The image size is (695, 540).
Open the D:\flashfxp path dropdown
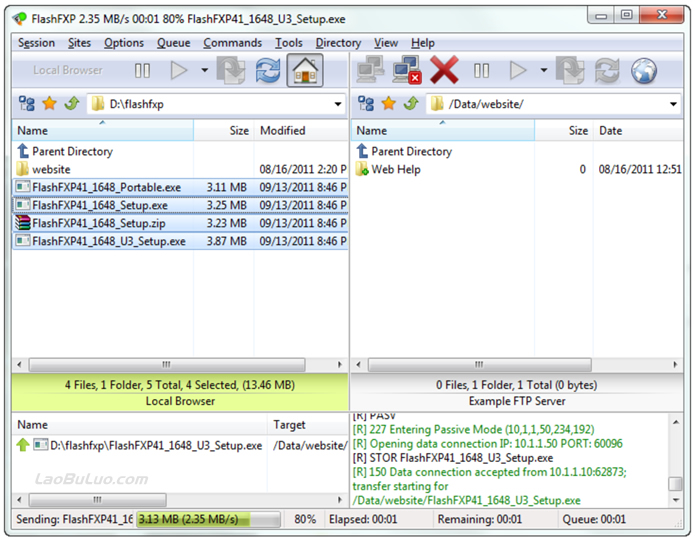point(338,104)
